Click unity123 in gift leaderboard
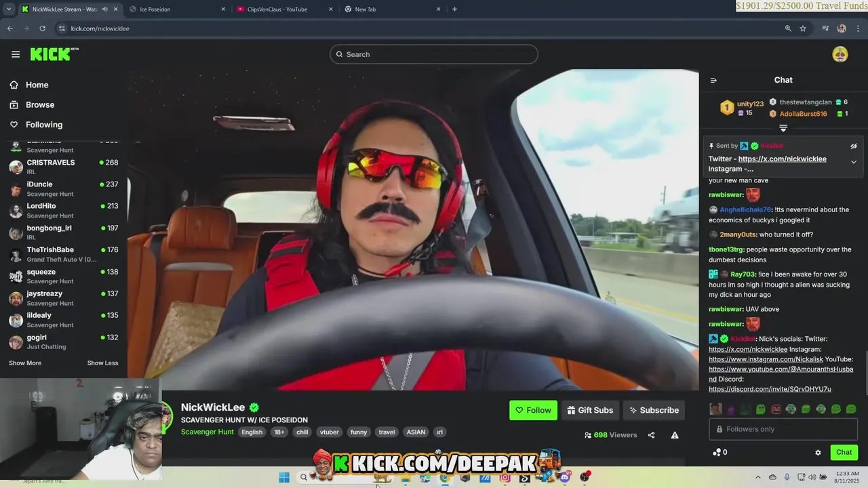868x488 pixels. pyautogui.click(x=750, y=104)
